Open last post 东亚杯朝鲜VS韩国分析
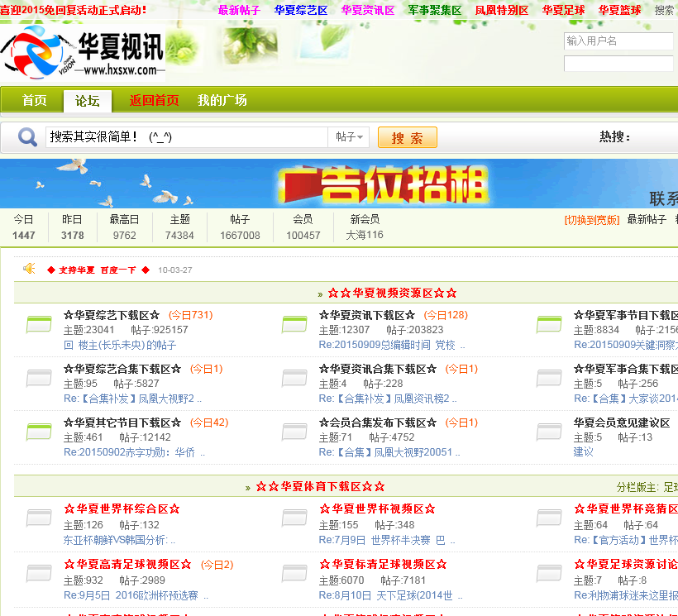 (x=119, y=540)
